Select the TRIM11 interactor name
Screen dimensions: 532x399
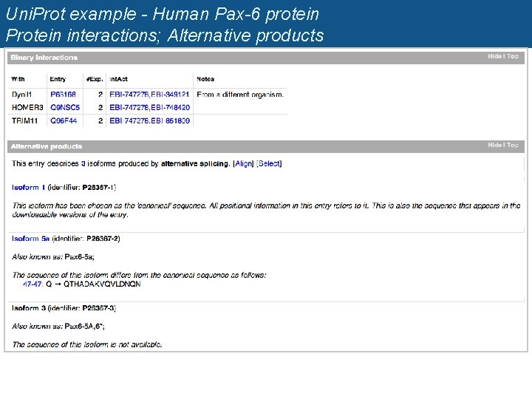(x=24, y=120)
